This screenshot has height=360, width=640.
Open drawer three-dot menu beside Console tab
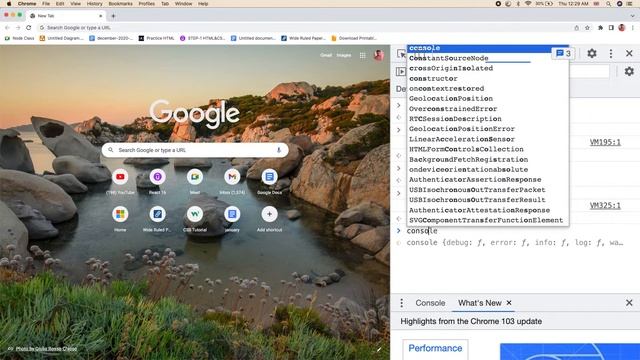pyautogui.click(x=402, y=303)
